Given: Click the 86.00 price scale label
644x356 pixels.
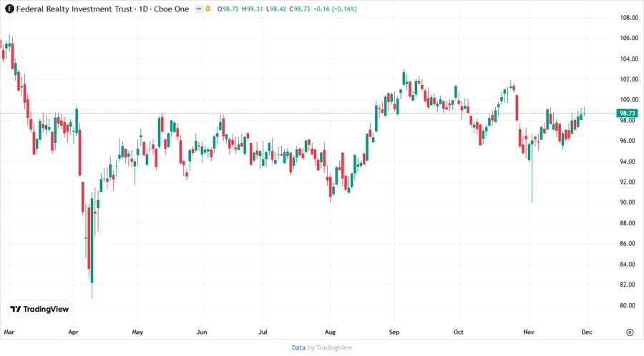Looking at the screenshot, I should pyautogui.click(x=629, y=244).
